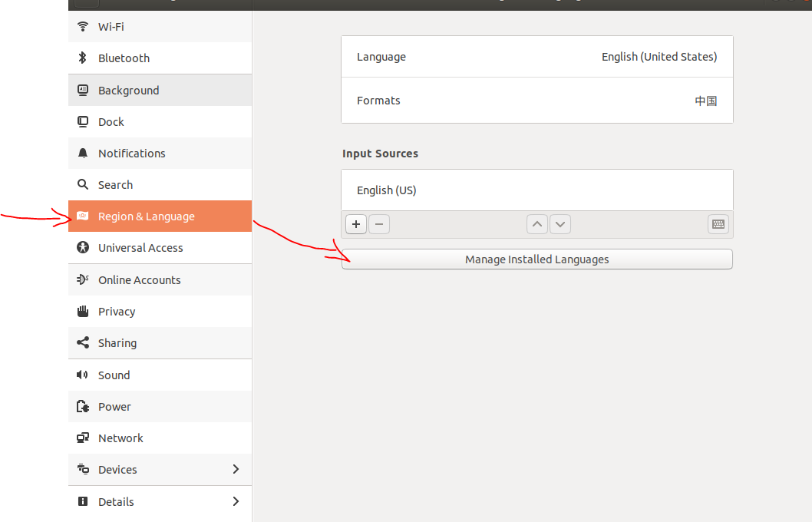Click the Wi-Fi icon in sidebar

point(83,27)
